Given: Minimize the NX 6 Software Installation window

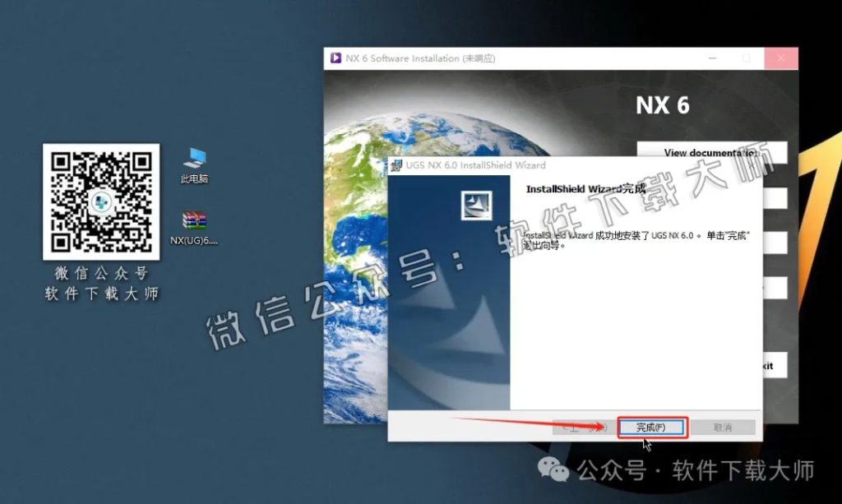Looking at the screenshot, I should tap(712, 58).
